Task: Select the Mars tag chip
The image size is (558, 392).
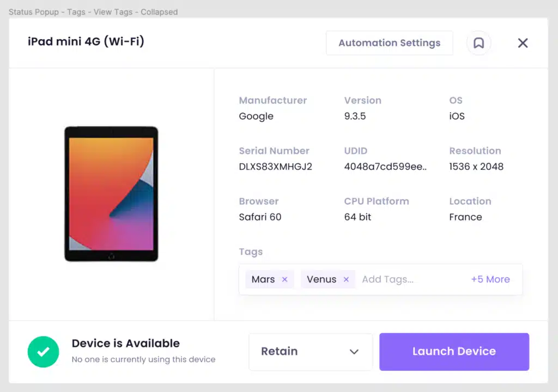Action: click(263, 279)
